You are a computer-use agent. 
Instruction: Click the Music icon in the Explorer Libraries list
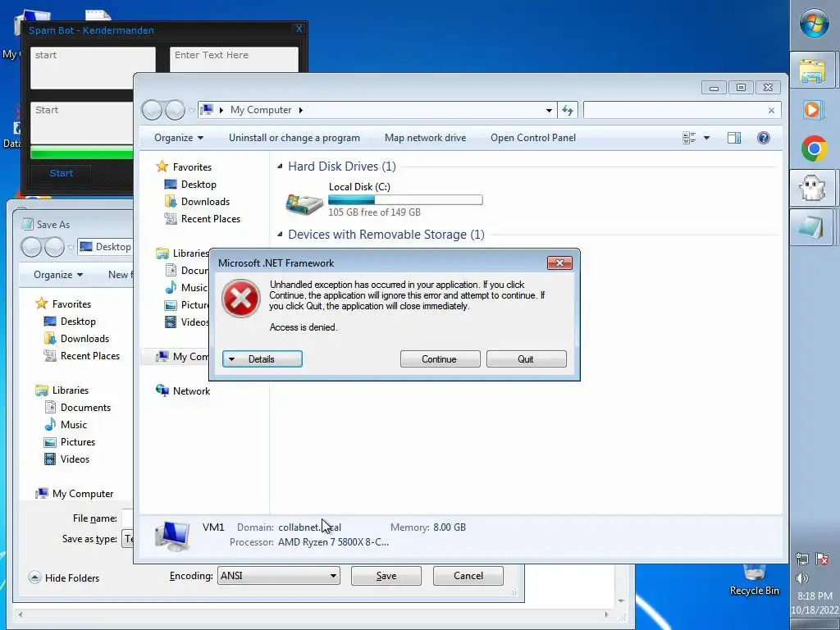(x=171, y=288)
